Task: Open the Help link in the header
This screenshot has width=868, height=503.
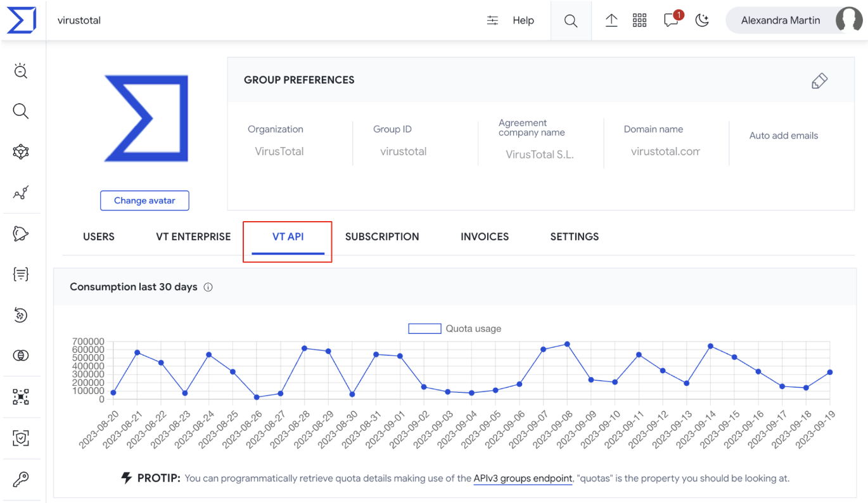Action: [x=523, y=20]
